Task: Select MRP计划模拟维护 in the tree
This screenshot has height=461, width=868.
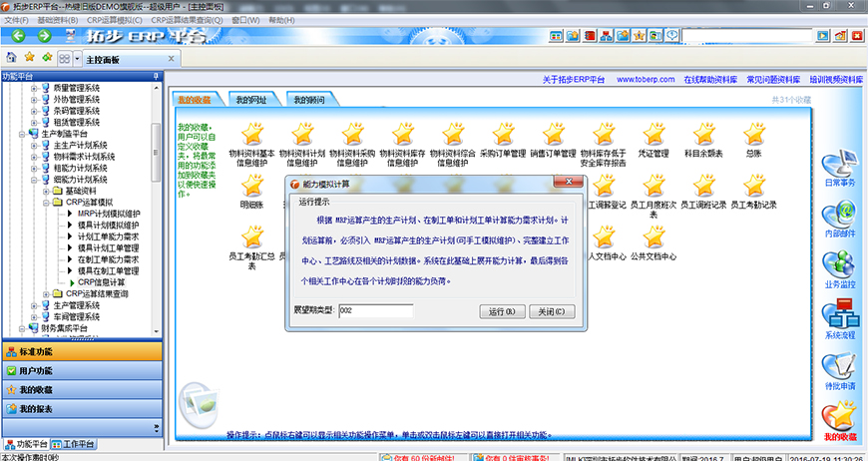Action: (108, 214)
